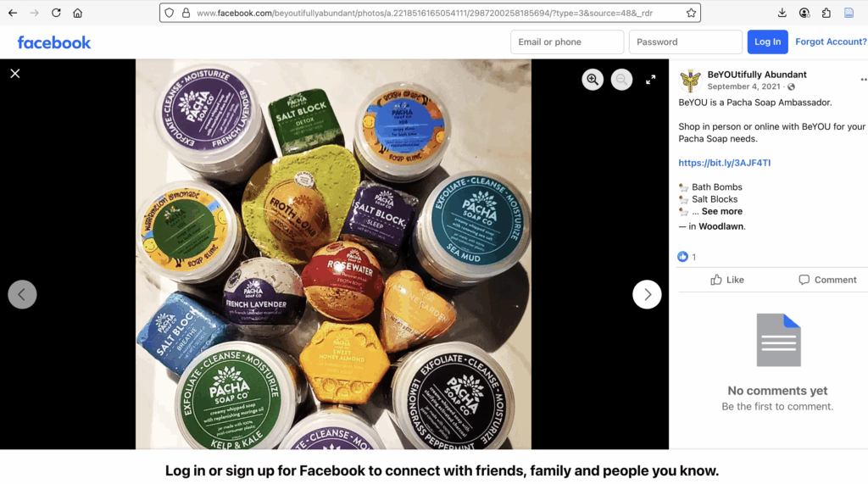Screen dimensions: 868x484
Task: Go to the browser home page
Action: (77, 13)
